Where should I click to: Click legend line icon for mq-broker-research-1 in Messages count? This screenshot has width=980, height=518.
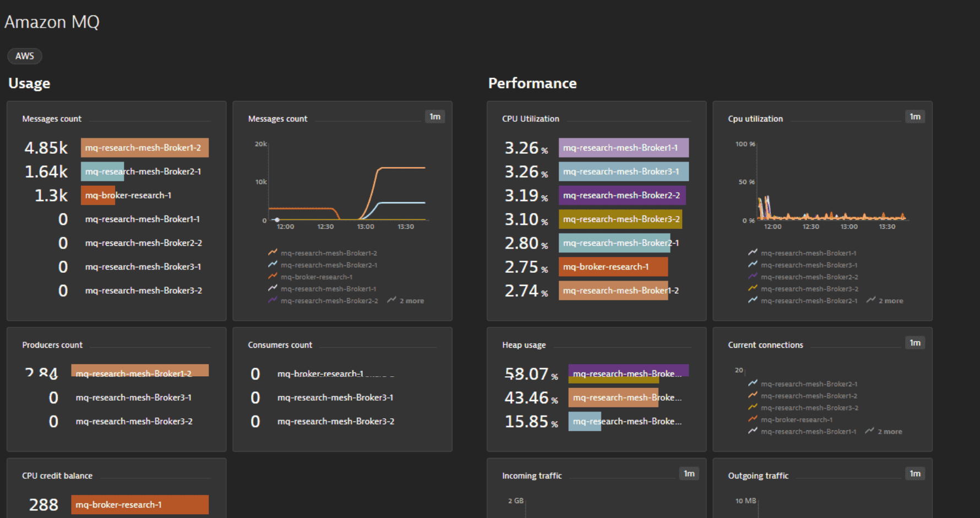click(273, 277)
